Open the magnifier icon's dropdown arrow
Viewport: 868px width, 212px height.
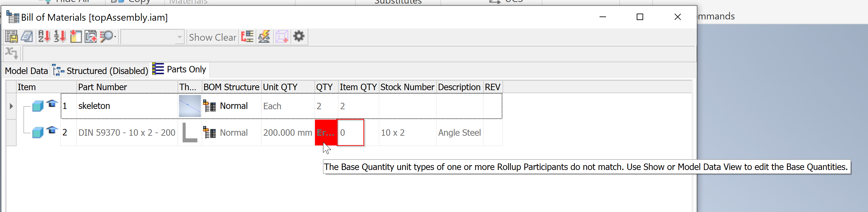pyautogui.click(x=115, y=37)
